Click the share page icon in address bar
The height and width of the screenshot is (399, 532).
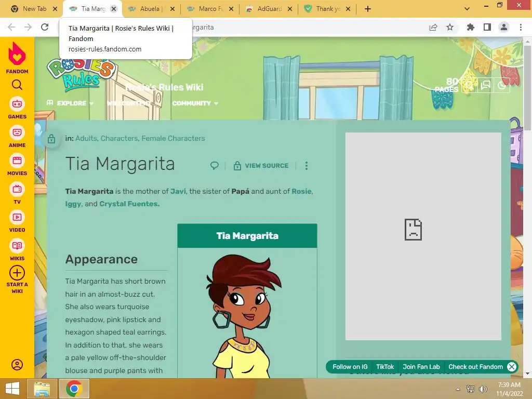pyautogui.click(x=433, y=27)
